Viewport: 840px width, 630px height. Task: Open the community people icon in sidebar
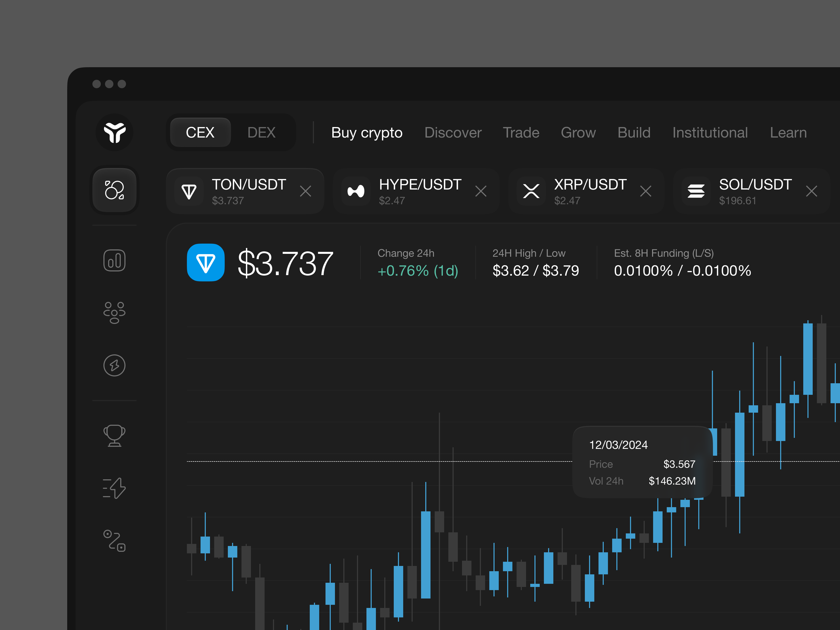(114, 313)
